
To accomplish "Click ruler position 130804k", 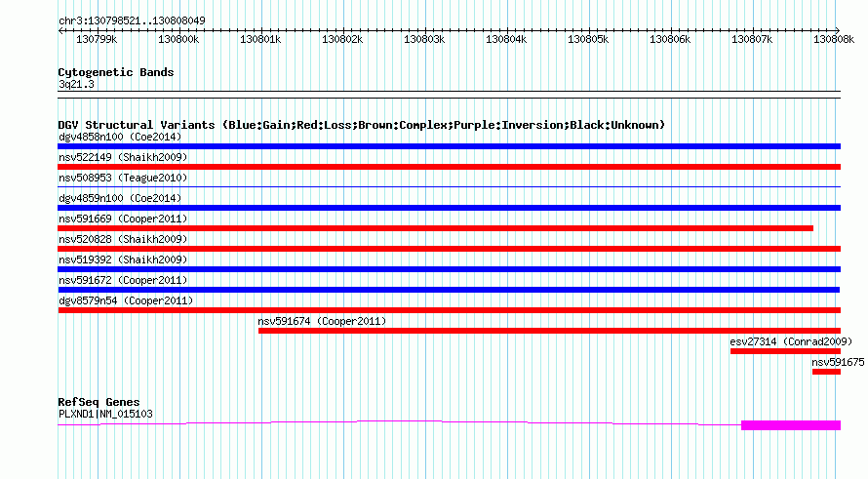I will pyautogui.click(x=506, y=39).
